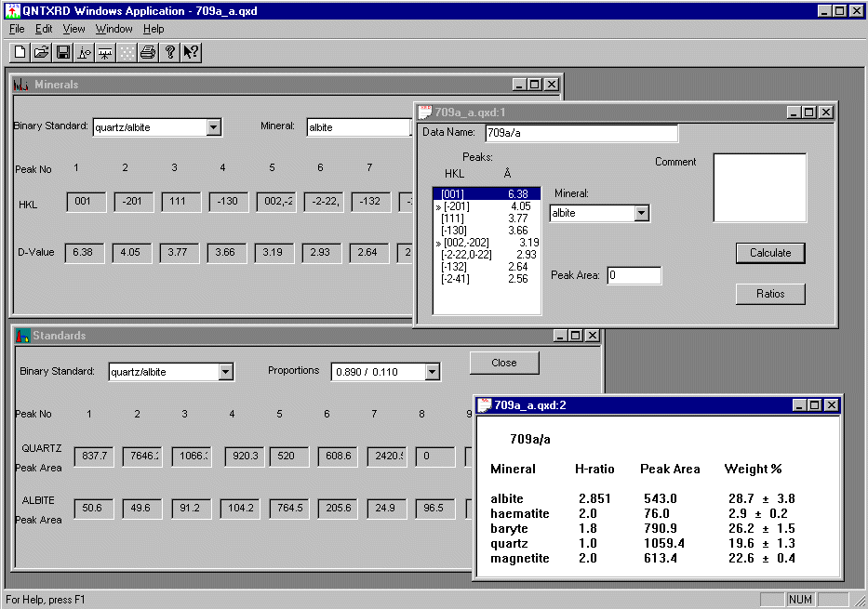868x609 pixels.
Task: Click the greyed dotted-grid toolbar icon
Action: click(x=127, y=53)
